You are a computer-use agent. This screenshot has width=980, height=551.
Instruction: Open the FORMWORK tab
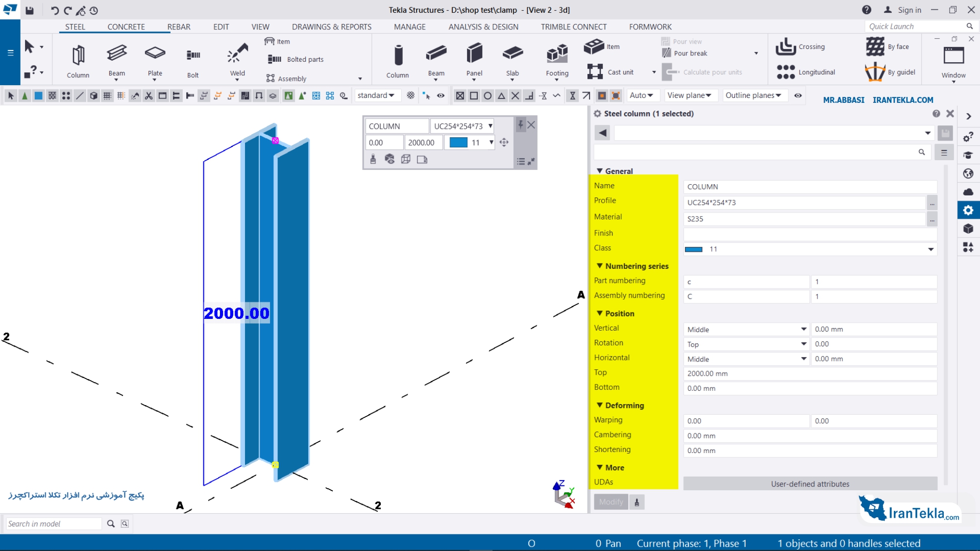pos(650,27)
